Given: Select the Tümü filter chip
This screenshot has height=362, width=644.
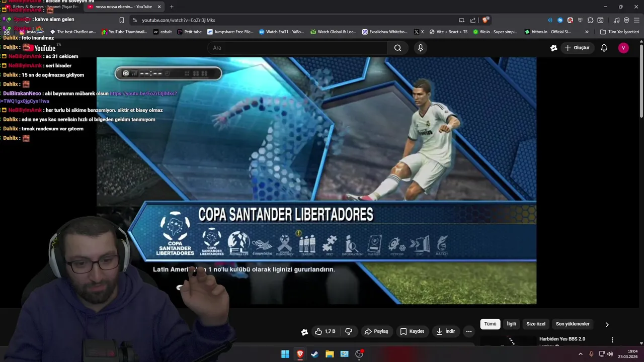Looking at the screenshot, I should [x=490, y=324].
